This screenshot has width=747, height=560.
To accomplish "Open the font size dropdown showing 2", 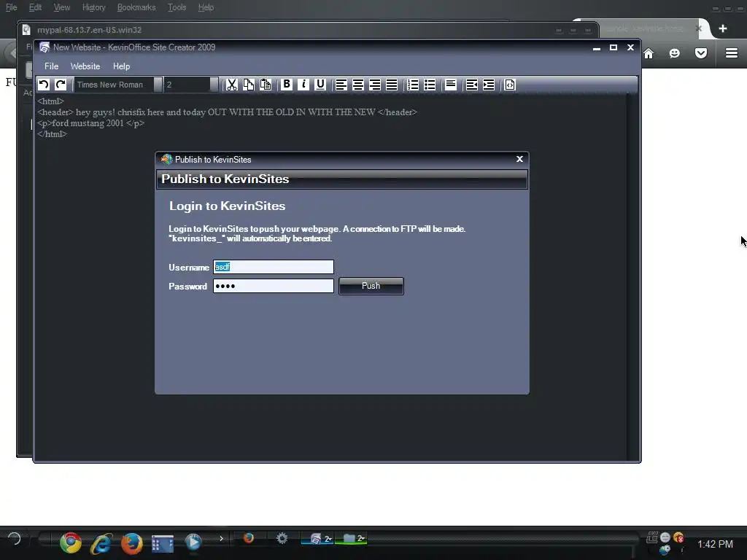I will tap(214, 85).
